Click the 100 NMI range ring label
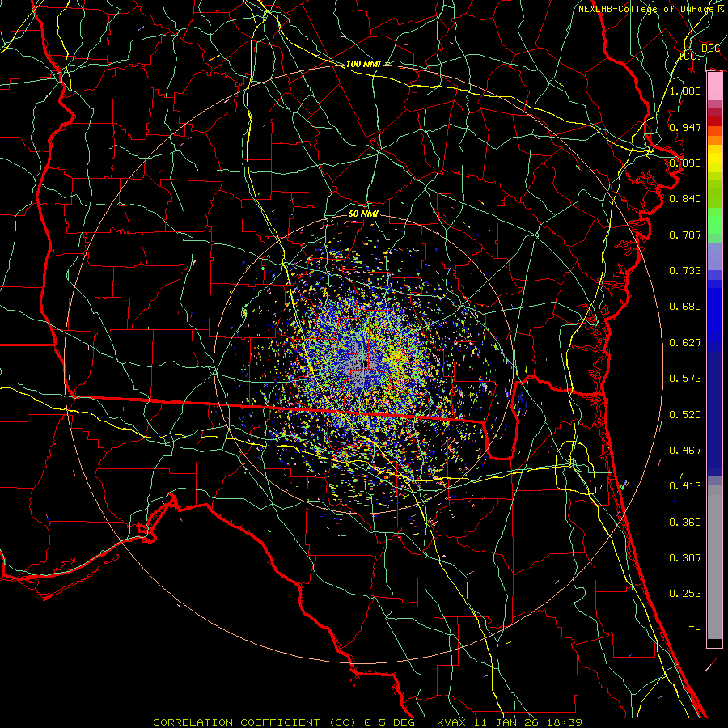Image resolution: width=728 pixels, height=728 pixels. click(x=363, y=64)
